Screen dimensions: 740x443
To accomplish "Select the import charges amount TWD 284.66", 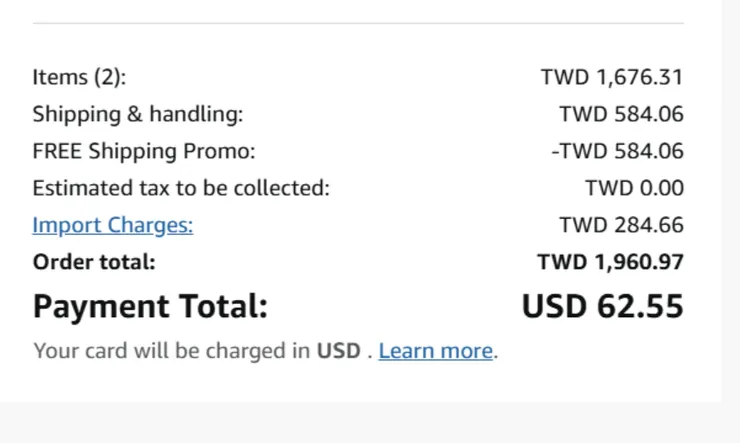I will click(x=621, y=225).
